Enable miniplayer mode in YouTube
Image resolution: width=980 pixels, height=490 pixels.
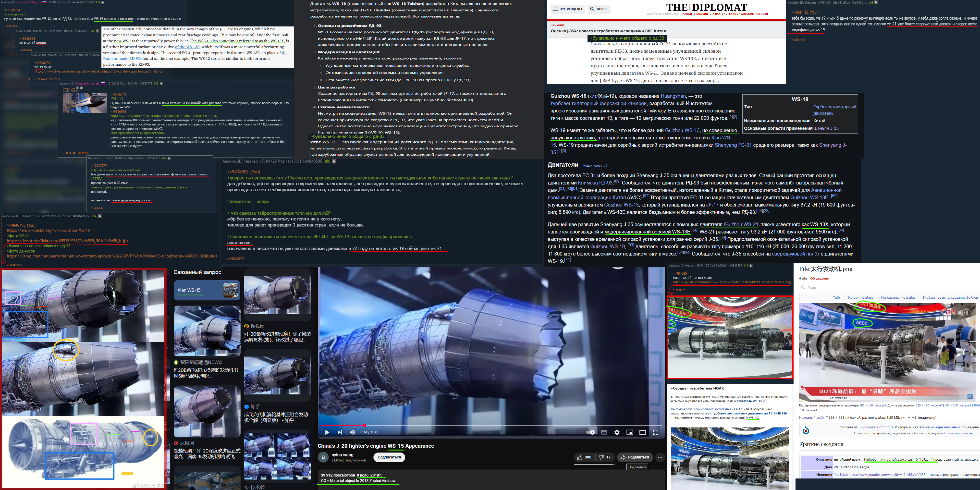pyautogui.click(x=630, y=432)
